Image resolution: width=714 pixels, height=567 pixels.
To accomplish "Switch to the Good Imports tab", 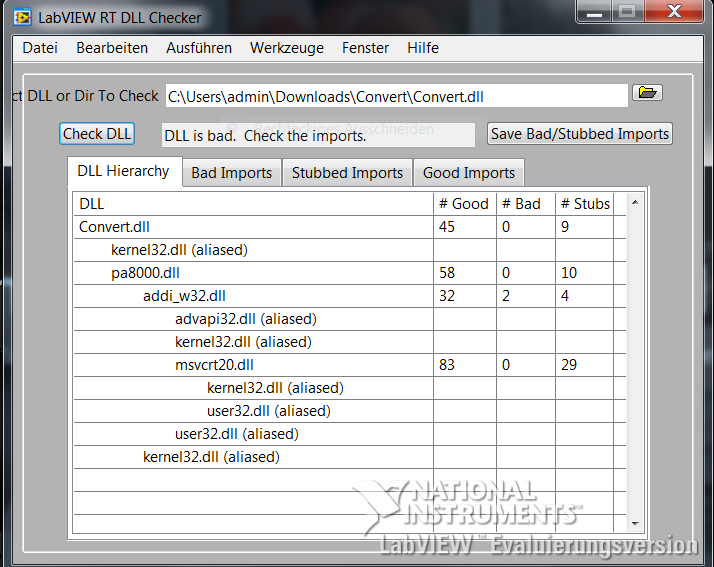I will (x=469, y=173).
